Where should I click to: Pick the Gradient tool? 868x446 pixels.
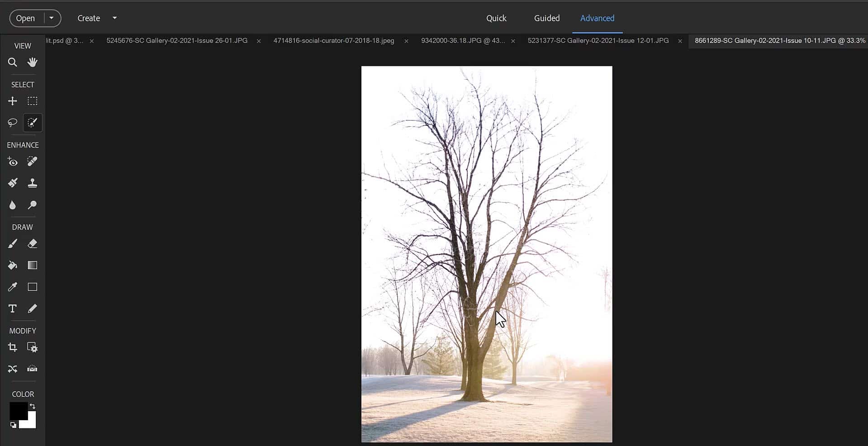pyautogui.click(x=32, y=266)
